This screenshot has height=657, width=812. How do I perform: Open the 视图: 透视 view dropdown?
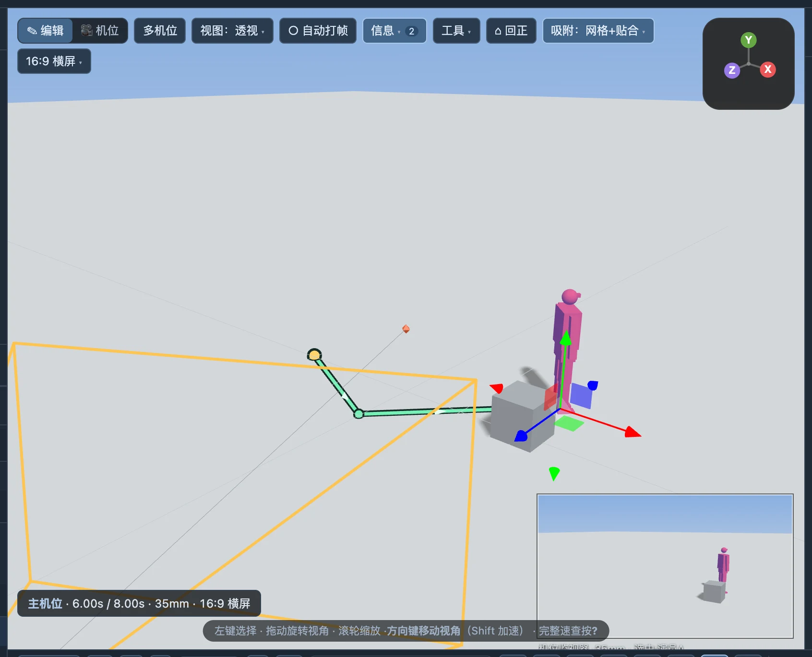pos(232,31)
